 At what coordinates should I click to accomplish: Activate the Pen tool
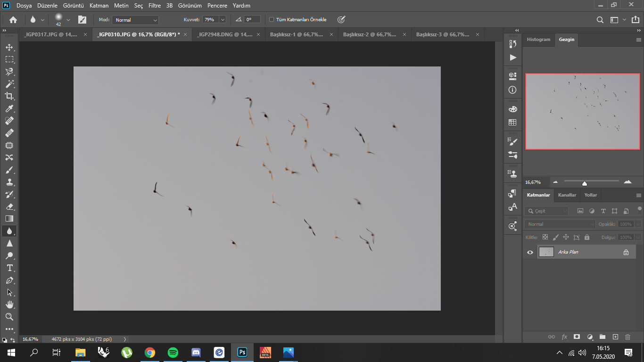point(9,280)
